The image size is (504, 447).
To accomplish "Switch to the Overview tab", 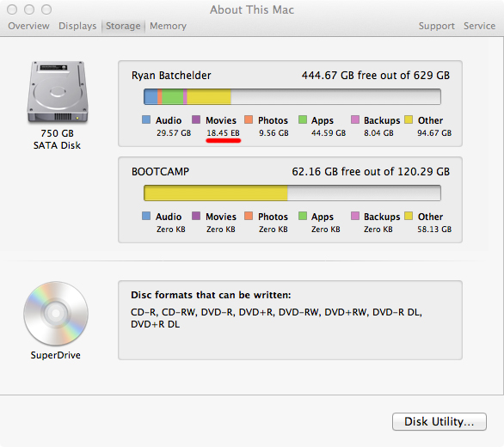I will coord(28,26).
